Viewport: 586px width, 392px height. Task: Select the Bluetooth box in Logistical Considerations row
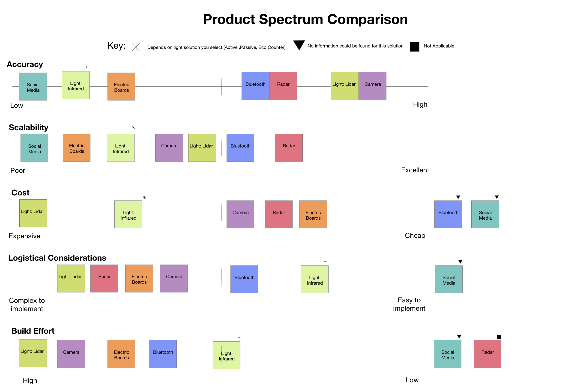tap(245, 280)
